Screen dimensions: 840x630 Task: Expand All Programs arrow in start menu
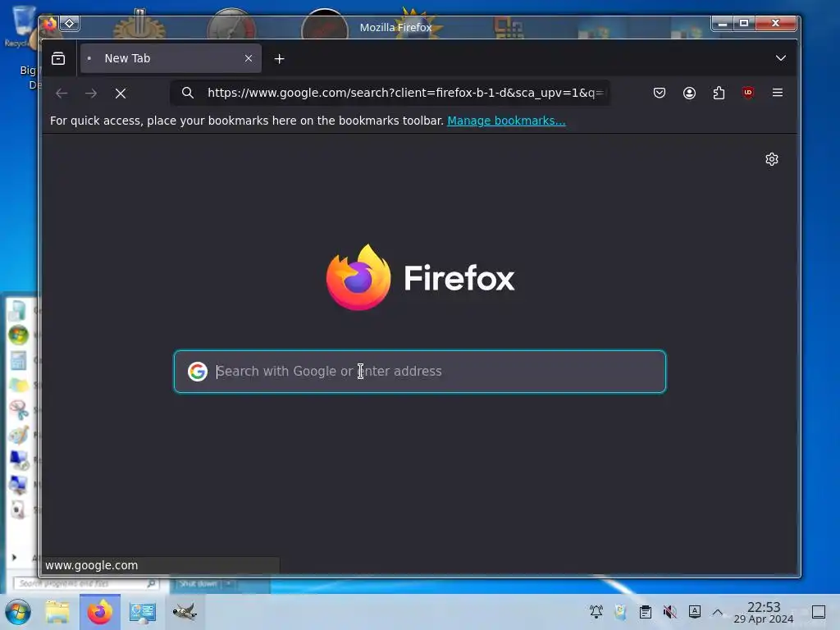14,558
